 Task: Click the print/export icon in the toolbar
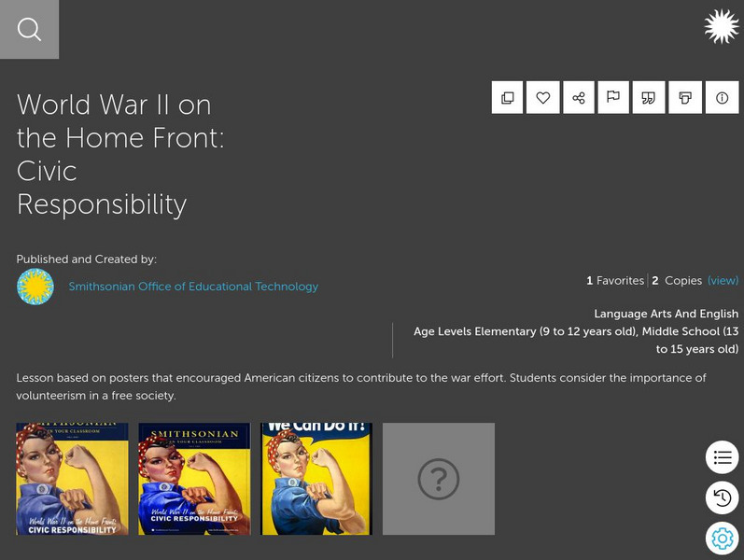coord(684,97)
